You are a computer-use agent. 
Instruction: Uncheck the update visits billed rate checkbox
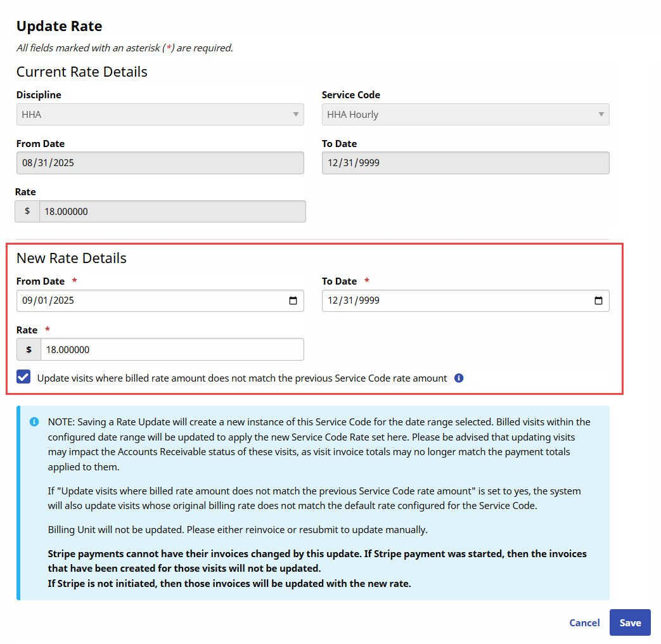pos(23,377)
